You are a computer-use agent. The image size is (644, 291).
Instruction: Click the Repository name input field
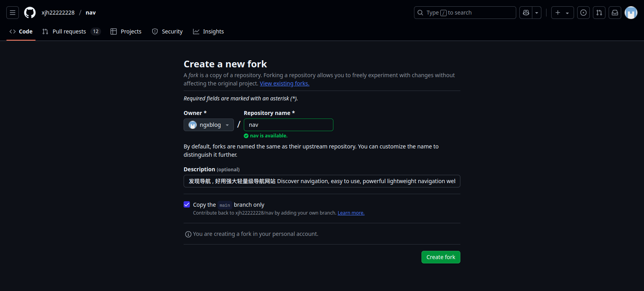pos(289,125)
